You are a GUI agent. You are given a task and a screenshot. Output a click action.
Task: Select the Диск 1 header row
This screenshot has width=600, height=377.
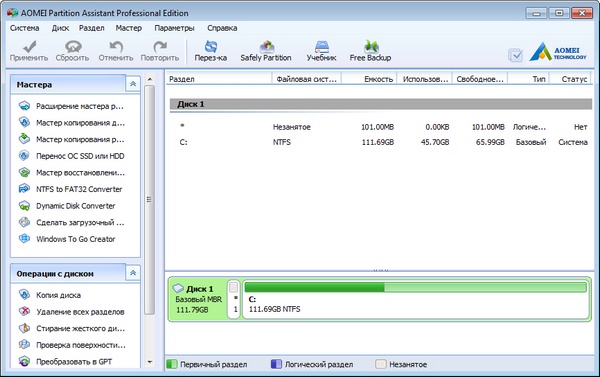(381, 104)
